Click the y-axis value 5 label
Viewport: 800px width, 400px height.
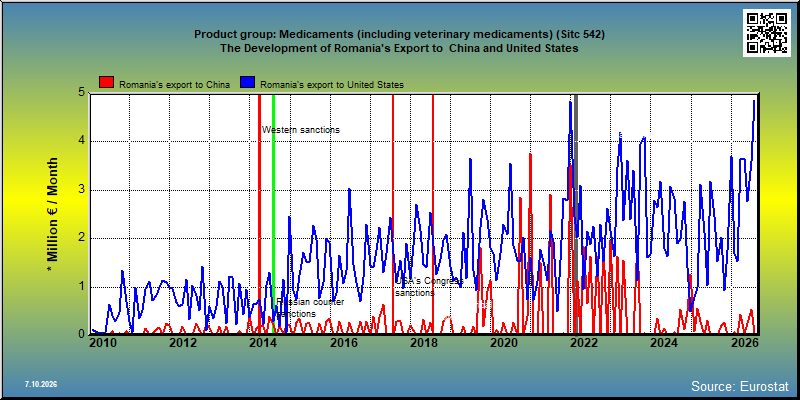pyautogui.click(x=81, y=92)
